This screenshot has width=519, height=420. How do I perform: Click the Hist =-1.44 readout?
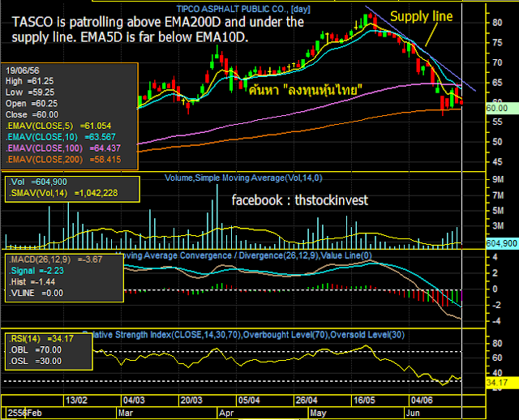point(32,282)
